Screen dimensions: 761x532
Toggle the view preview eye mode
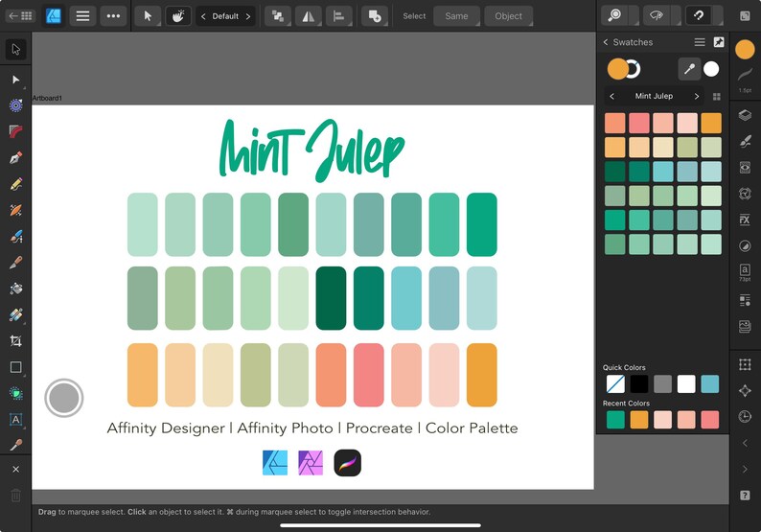(x=657, y=16)
